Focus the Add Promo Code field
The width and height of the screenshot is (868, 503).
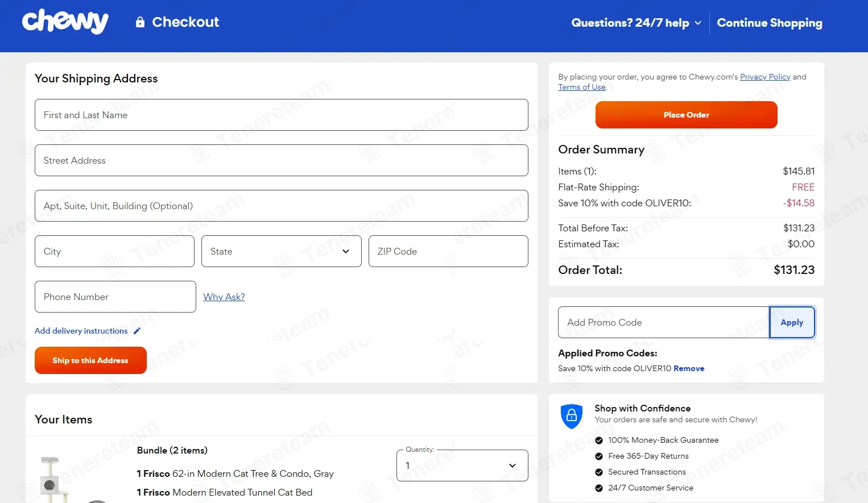(664, 322)
